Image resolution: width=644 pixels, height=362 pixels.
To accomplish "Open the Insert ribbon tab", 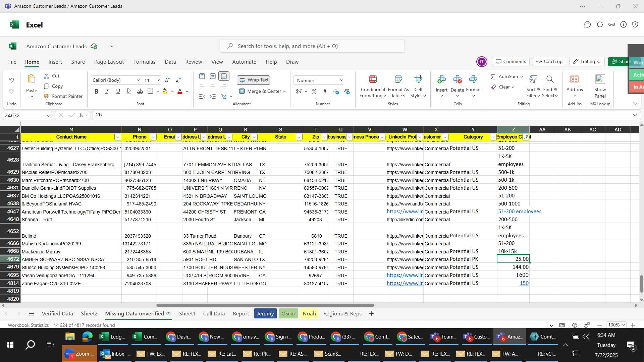I will pos(55,62).
